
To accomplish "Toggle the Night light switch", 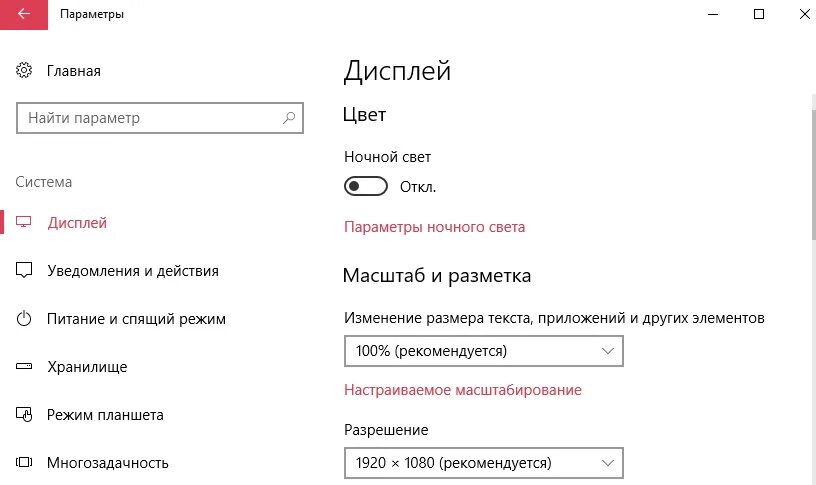I will [365, 187].
